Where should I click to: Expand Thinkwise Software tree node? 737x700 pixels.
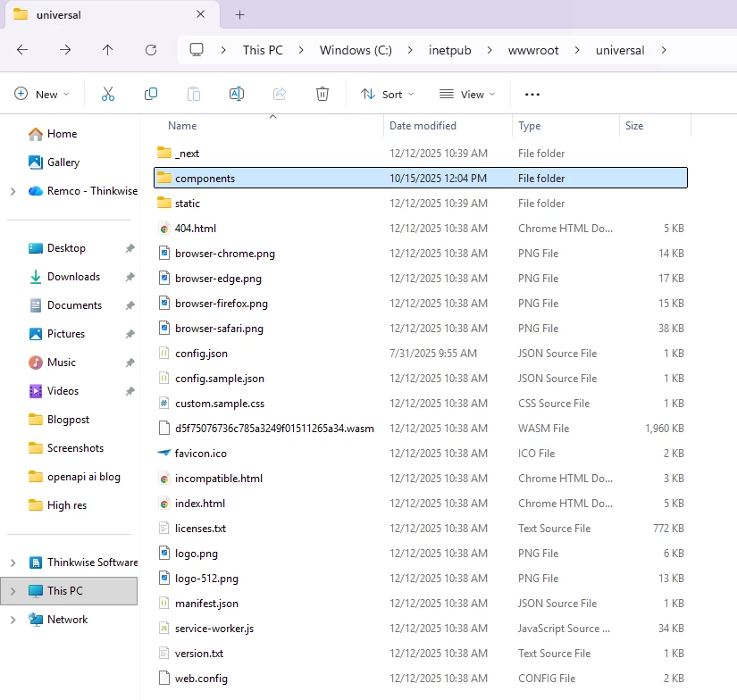[x=13, y=562]
